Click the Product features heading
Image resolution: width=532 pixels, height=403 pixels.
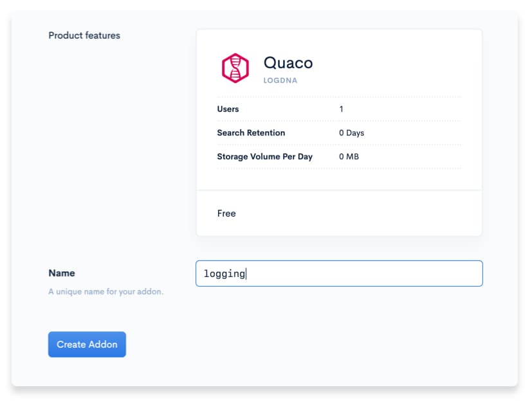coord(84,35)
